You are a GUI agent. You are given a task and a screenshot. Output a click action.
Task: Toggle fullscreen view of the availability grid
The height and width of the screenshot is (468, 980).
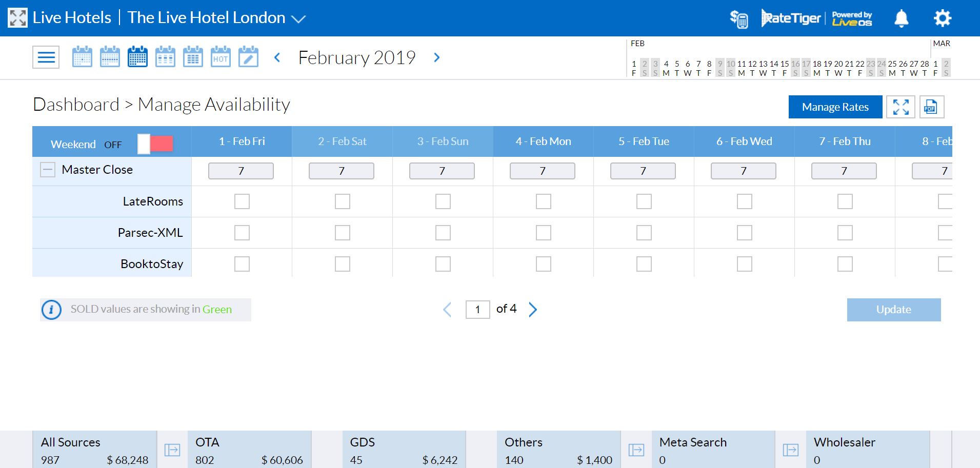pos(901,107)
